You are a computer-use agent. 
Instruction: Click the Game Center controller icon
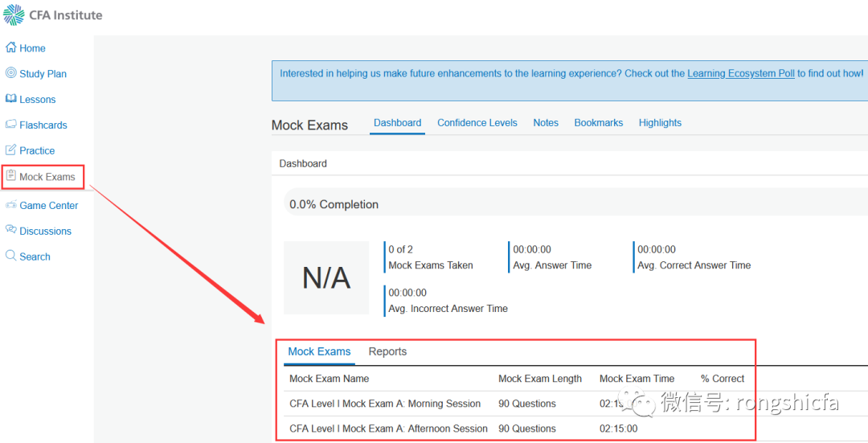click(x=10, y=204)
